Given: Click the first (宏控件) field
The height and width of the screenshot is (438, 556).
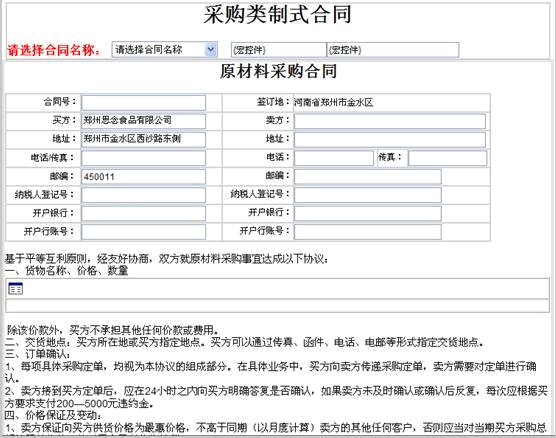Looking at the screenshot, I should coord(278,50).
